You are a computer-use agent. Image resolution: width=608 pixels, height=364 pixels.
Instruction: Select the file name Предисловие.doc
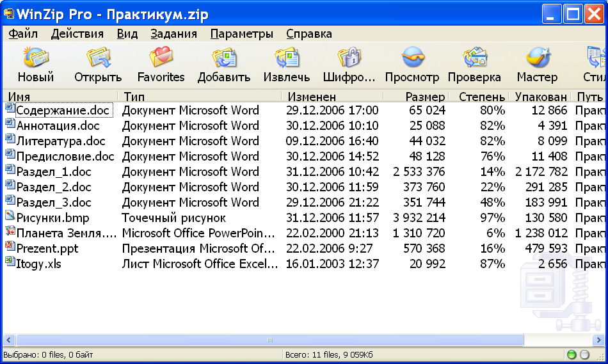click(x=65, y=156)
